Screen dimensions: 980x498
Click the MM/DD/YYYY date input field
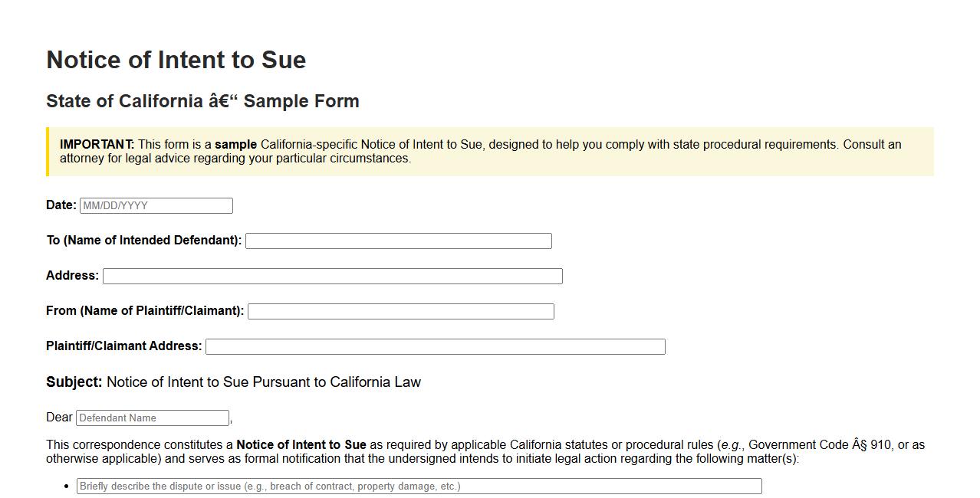[155, 205]
